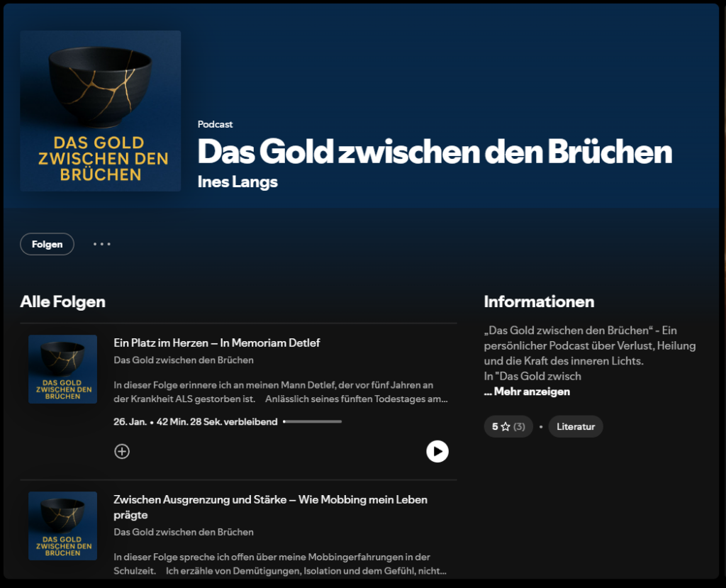
Task: Open the three-dot more options menu
Action: pyautogui.click(x=102, y=244)
